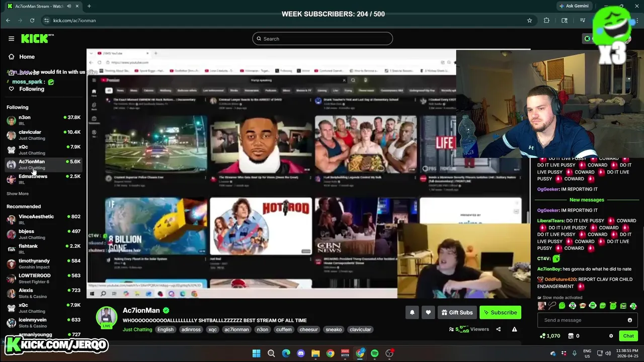Viewport: 644px width, 362px height.
Task: Open fishtank recommended channel
Action: tap(43, 249)
